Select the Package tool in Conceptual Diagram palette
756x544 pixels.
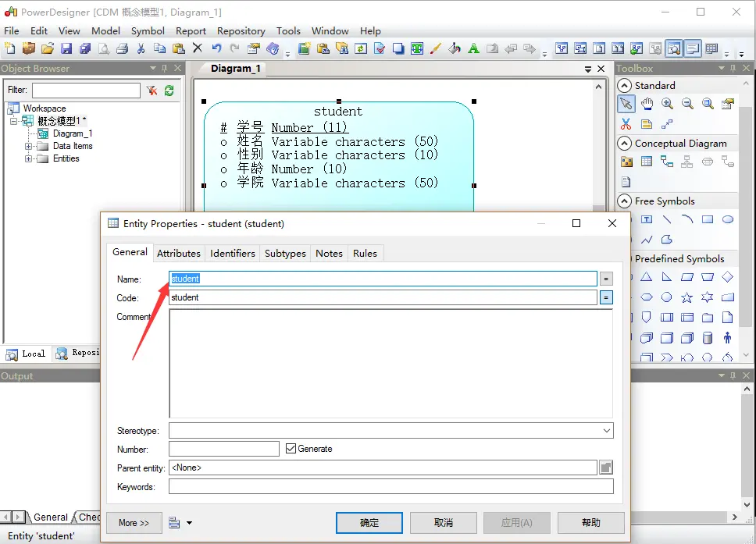[x=626, y=162]
